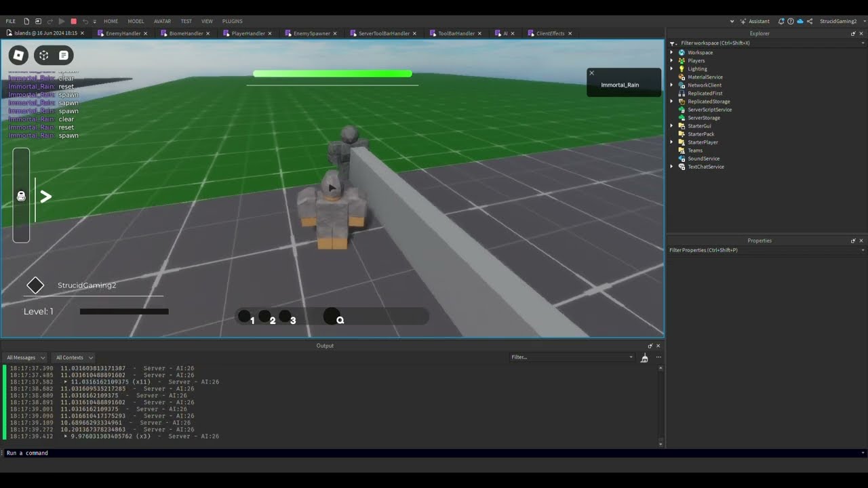Switch to the VIEW ribbon tab
The image size is (868, 488).
coord(207,21)
